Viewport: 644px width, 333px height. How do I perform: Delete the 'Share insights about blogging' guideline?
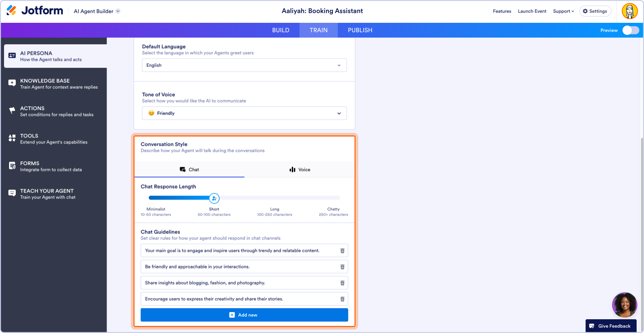(342, 283)
